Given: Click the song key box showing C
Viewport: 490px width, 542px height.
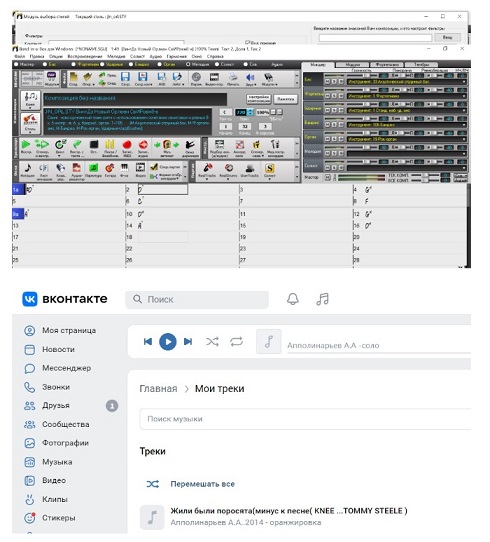Looking at the screenshot, I should (x=225, y=112).
